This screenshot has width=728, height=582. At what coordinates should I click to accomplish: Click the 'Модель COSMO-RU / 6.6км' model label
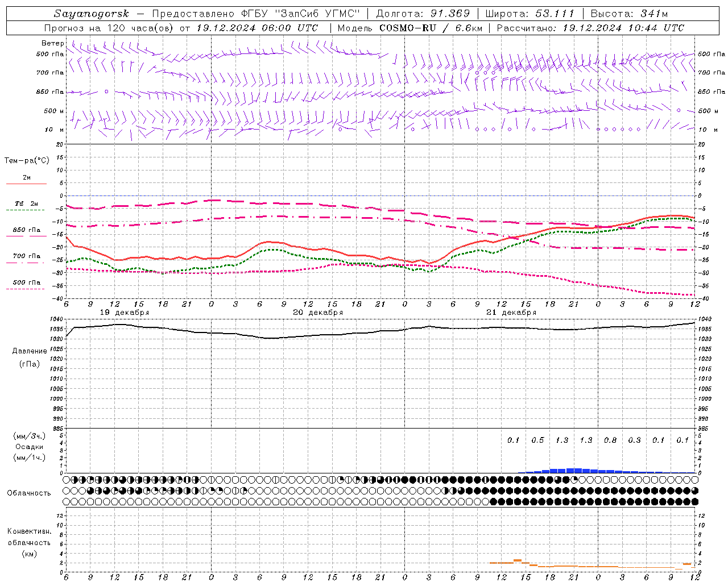click(409, 28)
